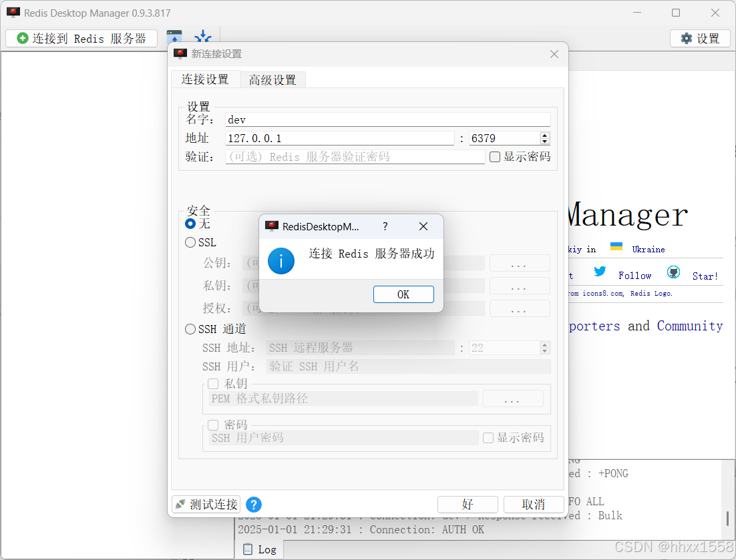This screenshot has width=736, height=560.
Task: Click the ... browse button beside PEM 格式私钥路径
Action: tap(513, 398)
